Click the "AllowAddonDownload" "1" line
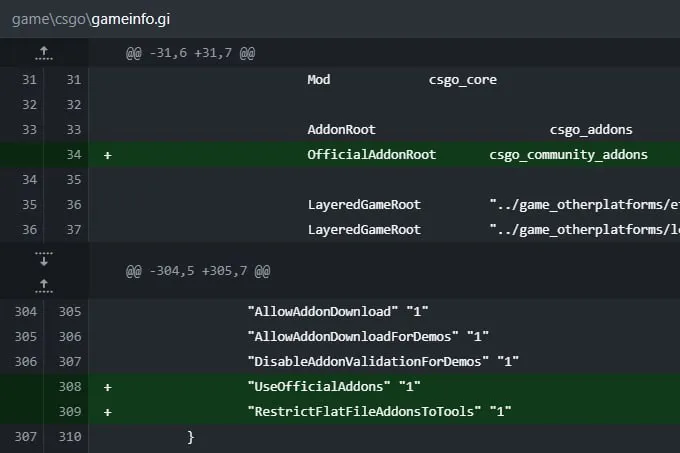Screen dimensions: 680x453 [x=338, y=312]
